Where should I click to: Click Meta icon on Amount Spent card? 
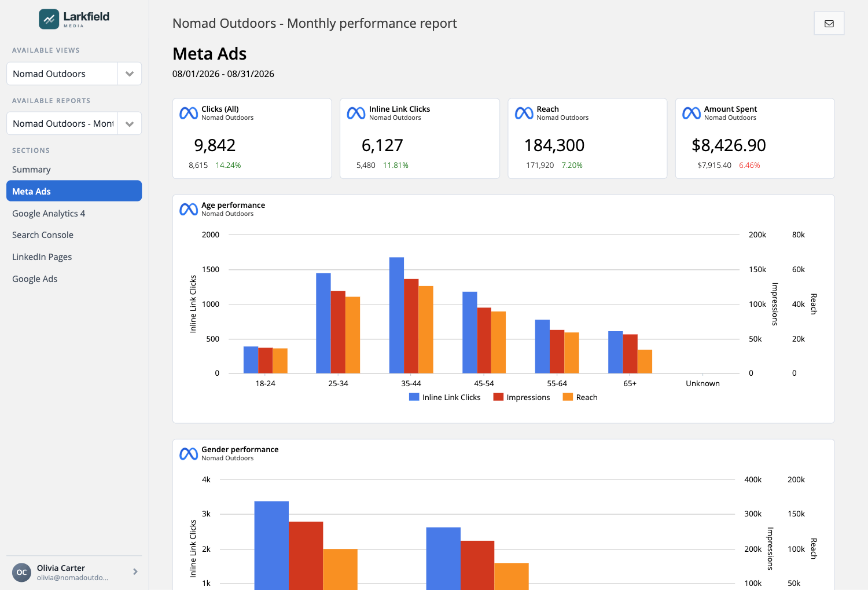(692, 113)
